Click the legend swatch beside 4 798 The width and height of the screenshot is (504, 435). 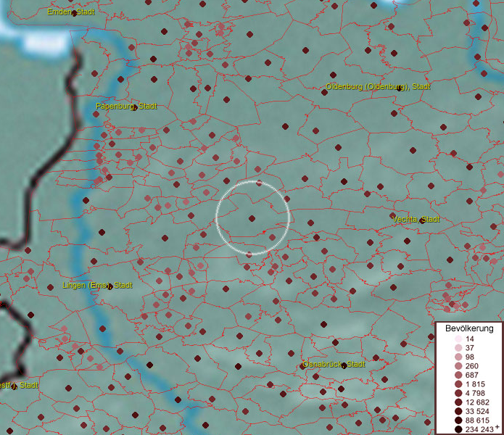click(x=458, y=393)
